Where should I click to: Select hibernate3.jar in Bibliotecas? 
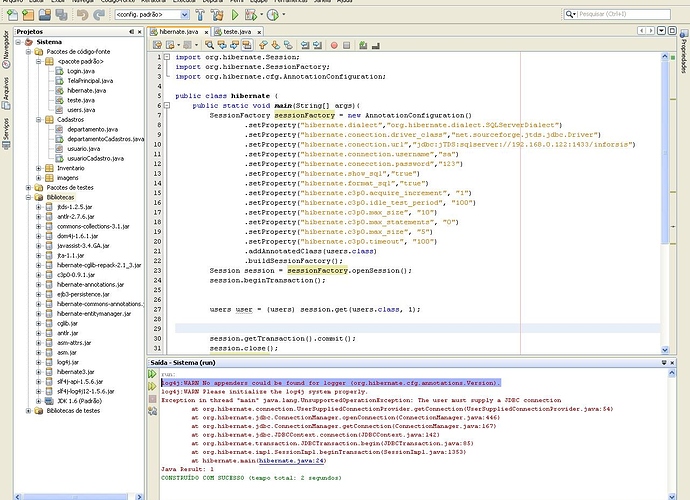[x=74, y=371]
